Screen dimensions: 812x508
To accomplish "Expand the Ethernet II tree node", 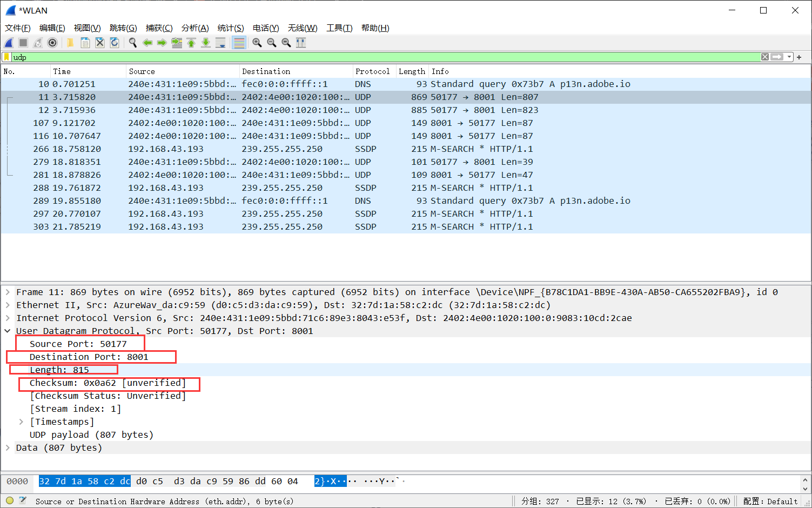I will (x=8, y=305).
